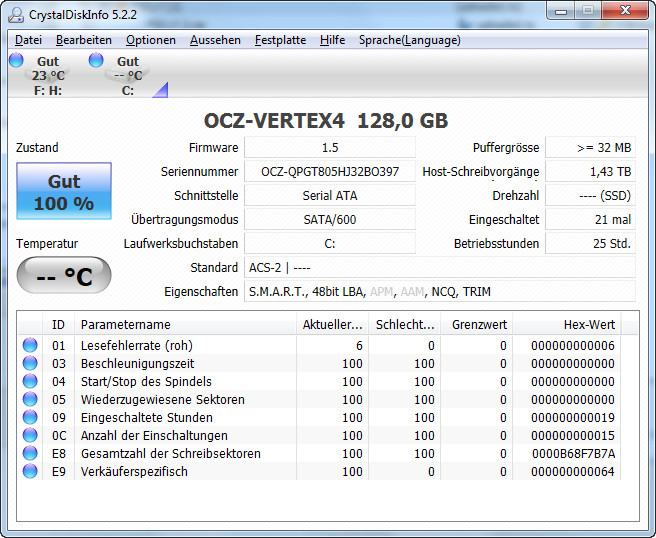
Task: Click the Schlecht... column header
Action: point(405,325)
